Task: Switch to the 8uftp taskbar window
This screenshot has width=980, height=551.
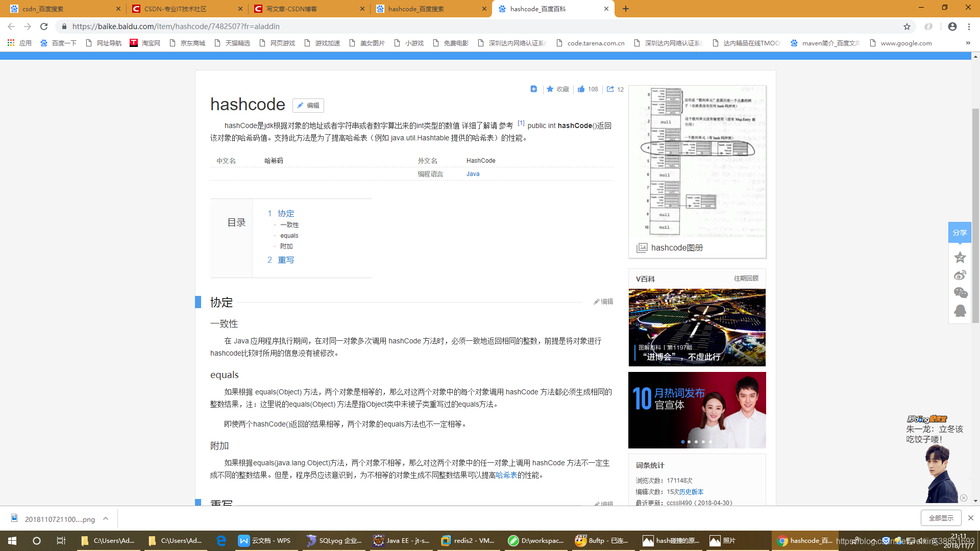Action: click(x=603, y=541)
